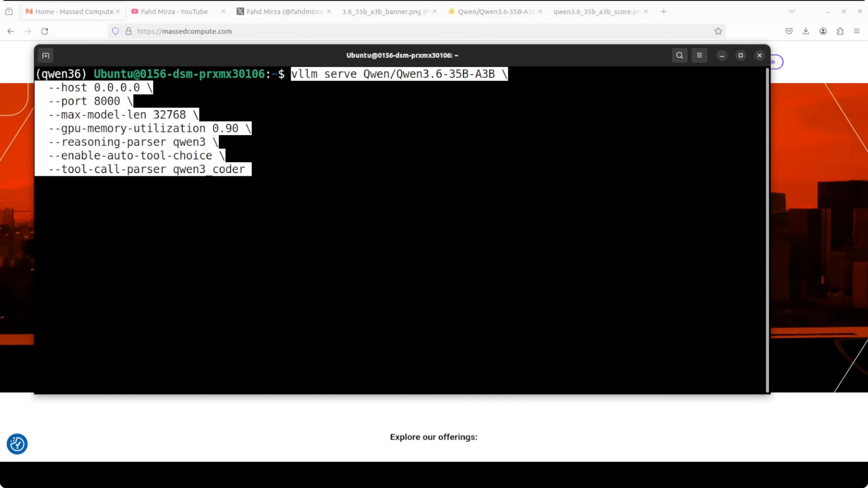Screen dimensions: 868x488
Task: Open the Firefox account icon
Action: point(823,31)
